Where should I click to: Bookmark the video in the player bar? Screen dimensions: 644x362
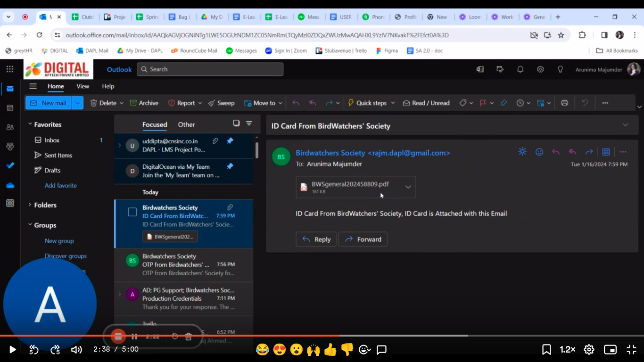coord(546,349)
